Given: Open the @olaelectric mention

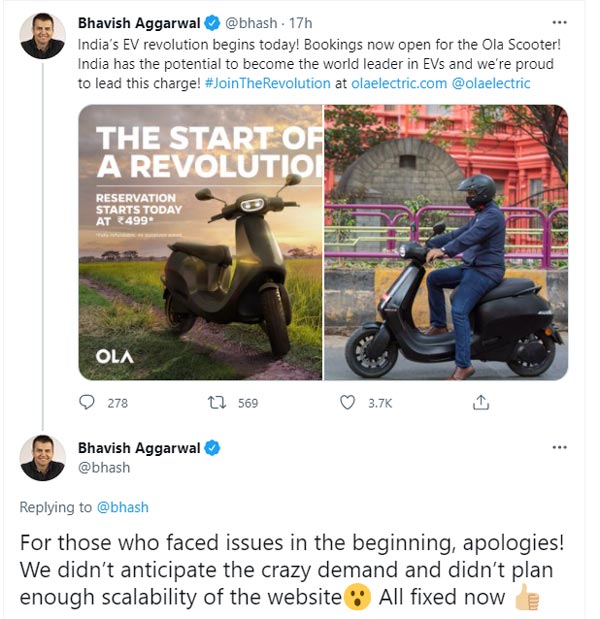Looking at the screenshot, I should point(491,83).
